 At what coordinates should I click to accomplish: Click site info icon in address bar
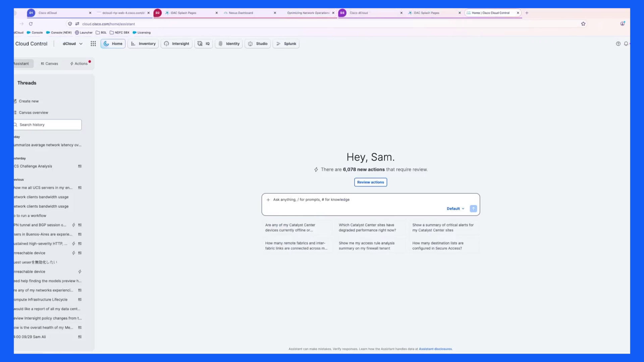(77, 24)
